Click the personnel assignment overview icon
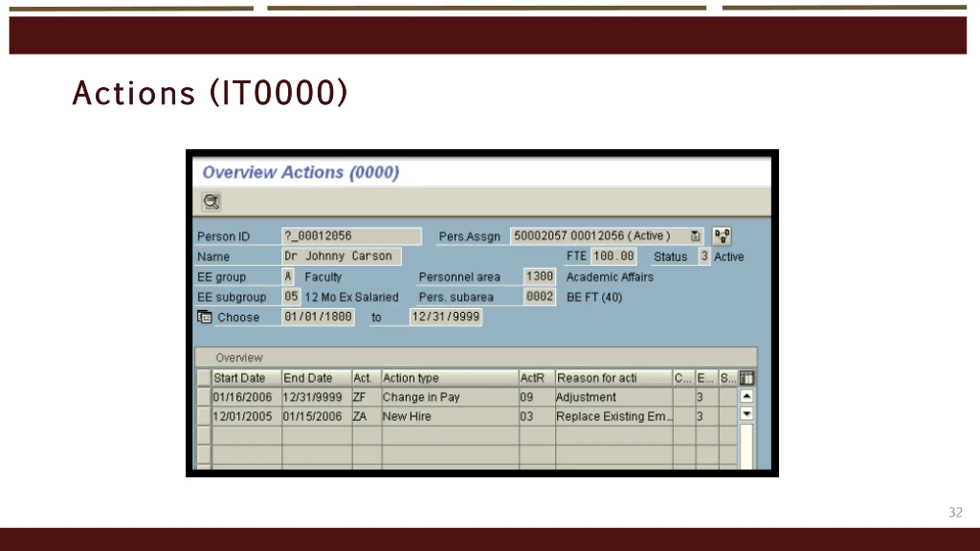The width and height of the screenshot is (980, 551). coord(722,236)
